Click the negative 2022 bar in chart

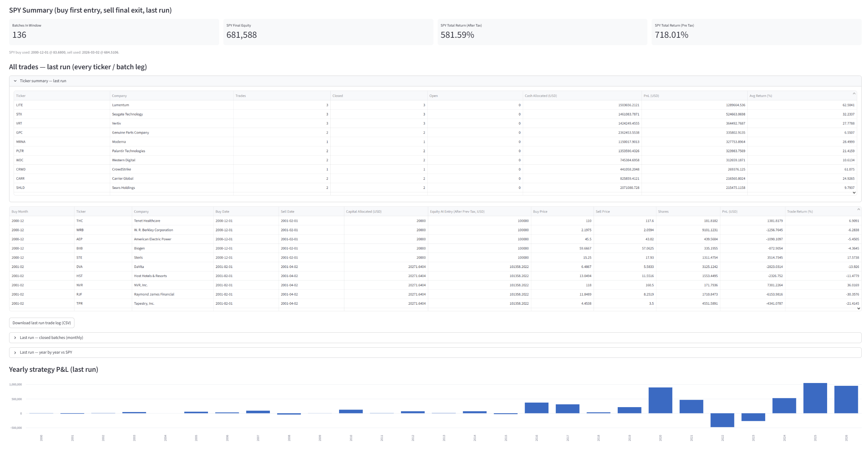(722, 420)
